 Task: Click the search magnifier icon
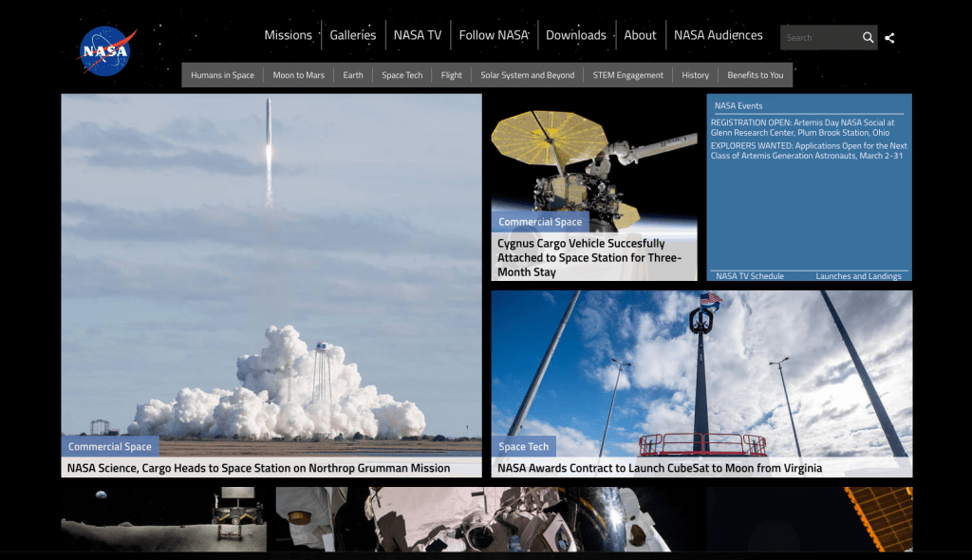pos(868,38)
